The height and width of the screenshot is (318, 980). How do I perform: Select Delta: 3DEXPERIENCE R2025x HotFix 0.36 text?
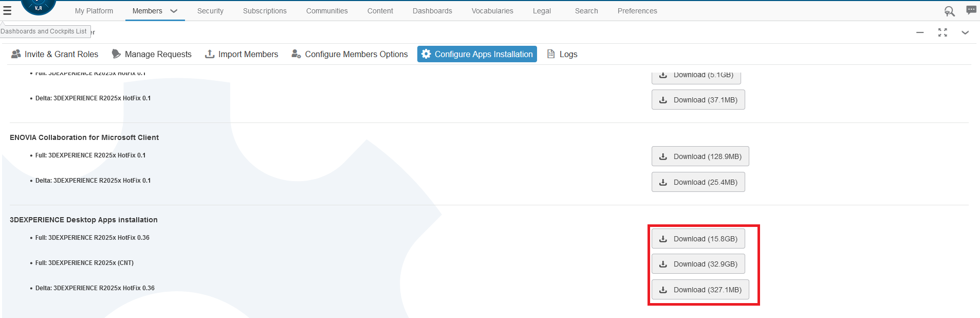(95, 288)
